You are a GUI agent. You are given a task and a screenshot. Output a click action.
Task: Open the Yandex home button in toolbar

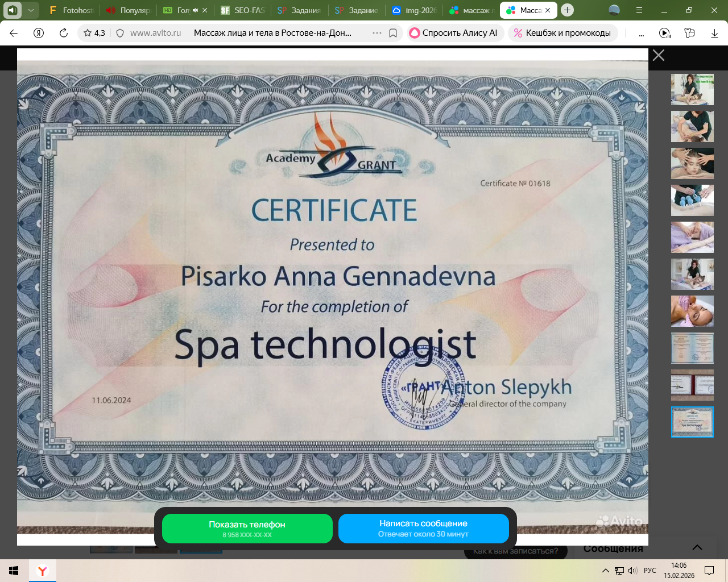pyautogui.click(x=39, y=33)
